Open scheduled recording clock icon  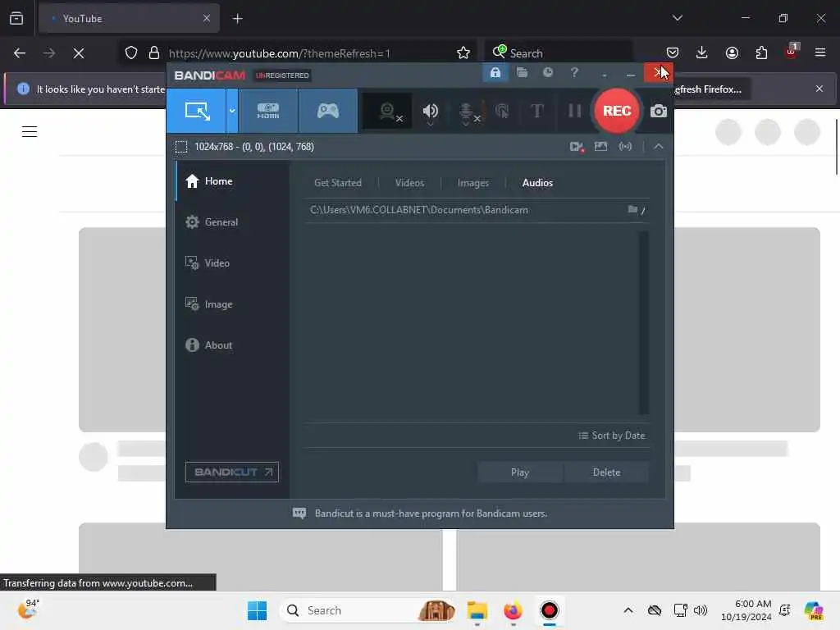tap(547, 72)
